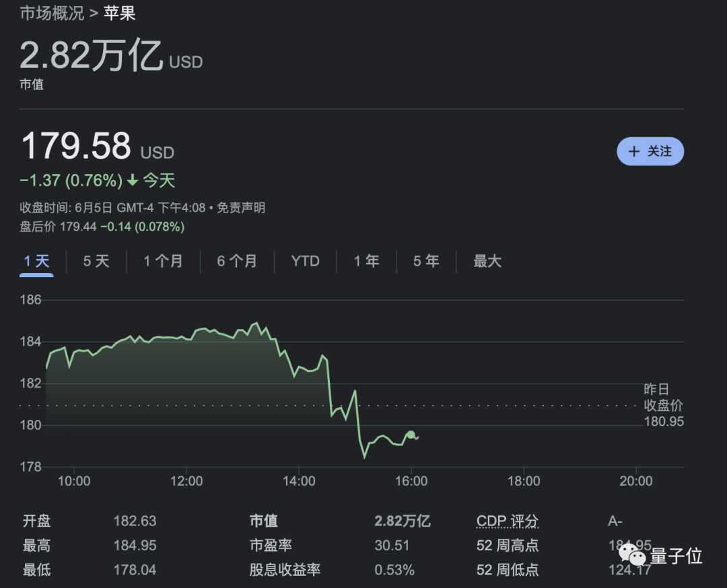
Task: Select the 股息收益率 statistic label
Action: (285, 570)
